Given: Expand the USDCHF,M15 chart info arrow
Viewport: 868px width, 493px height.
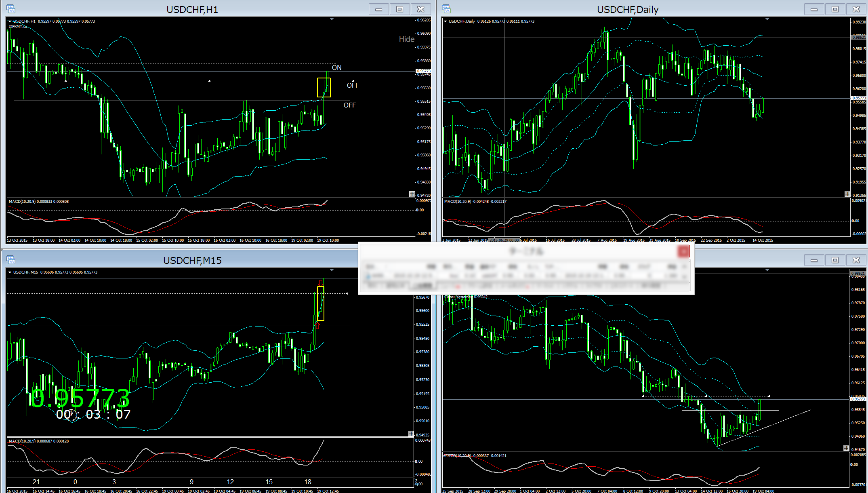Looking at the screenshot, I should click(10, 272).
